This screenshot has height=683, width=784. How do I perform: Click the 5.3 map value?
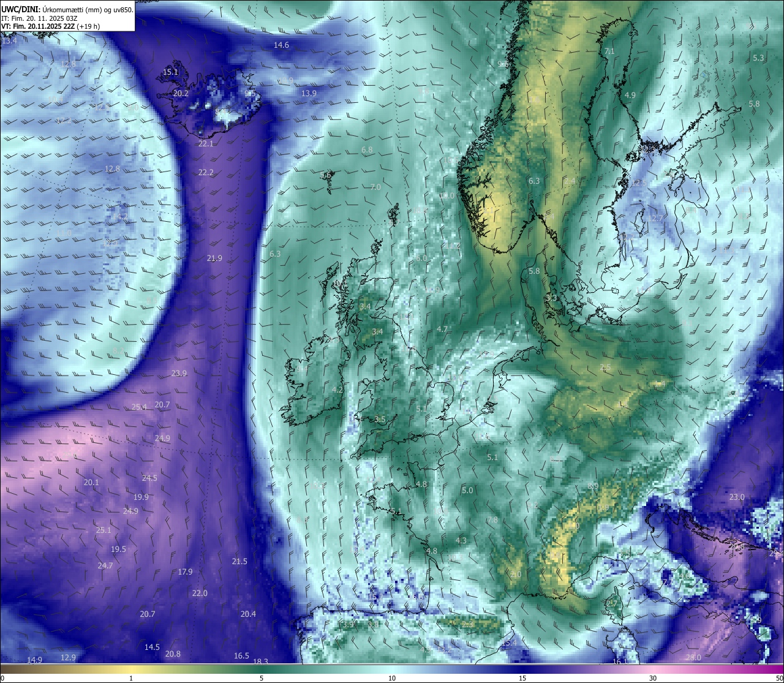tap(758, 58)
